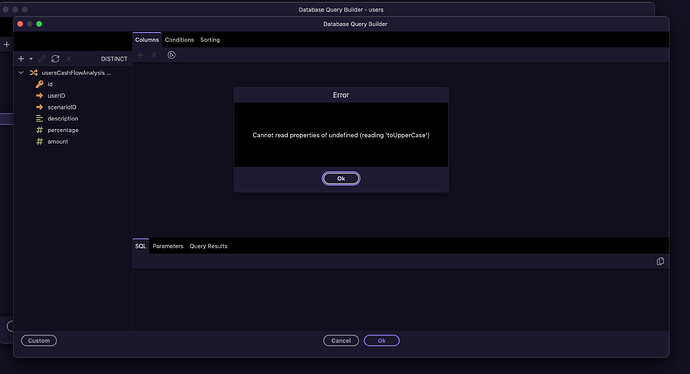Screen dimensions: 690x374
Task: Select the usersCashFlowAnalysis table name
Action: click(x=76, y=73)
